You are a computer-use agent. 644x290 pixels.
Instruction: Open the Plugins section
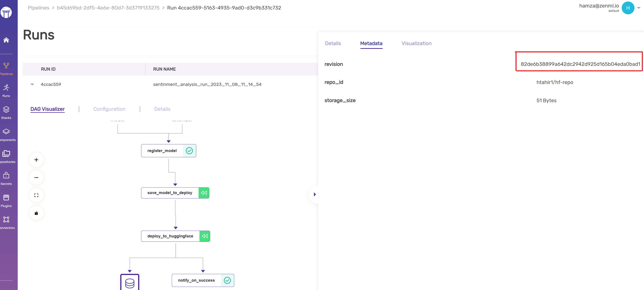pos(6,200)
